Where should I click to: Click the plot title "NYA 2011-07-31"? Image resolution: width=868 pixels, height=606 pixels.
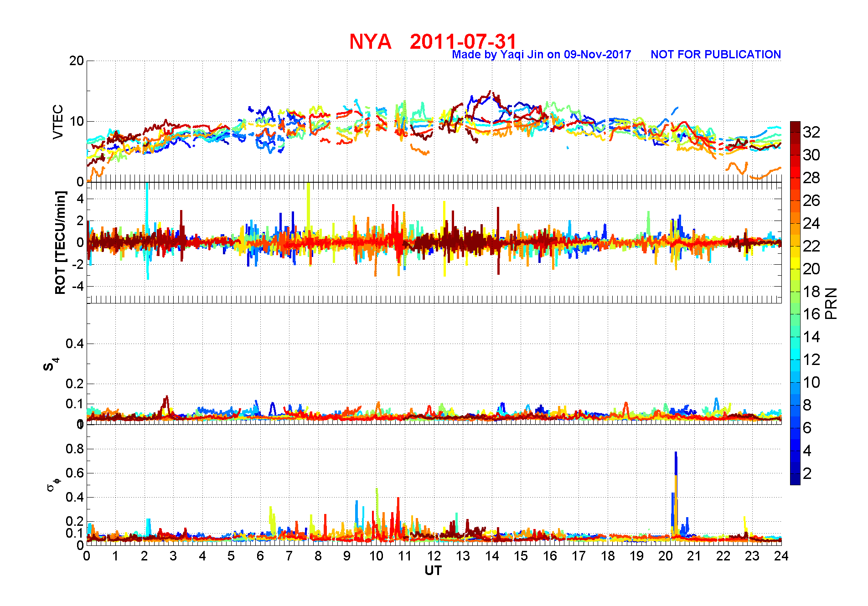(433, 41)
